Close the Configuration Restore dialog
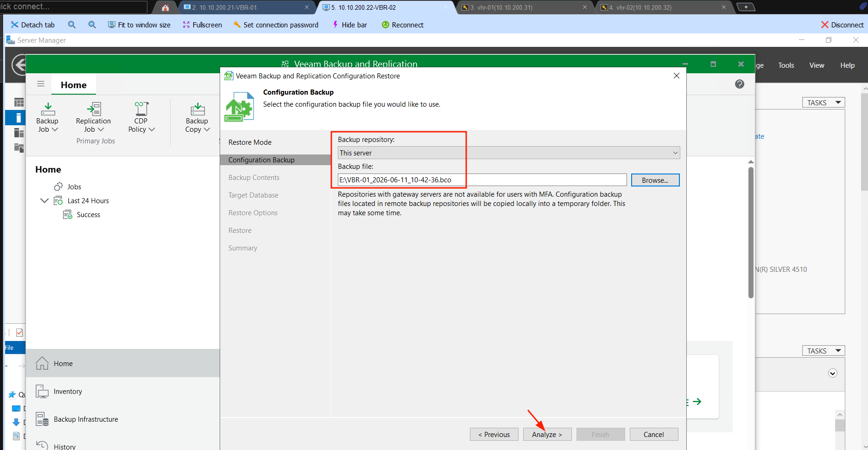The width and height of the screenshot is (868, 450). click(677, 76)
